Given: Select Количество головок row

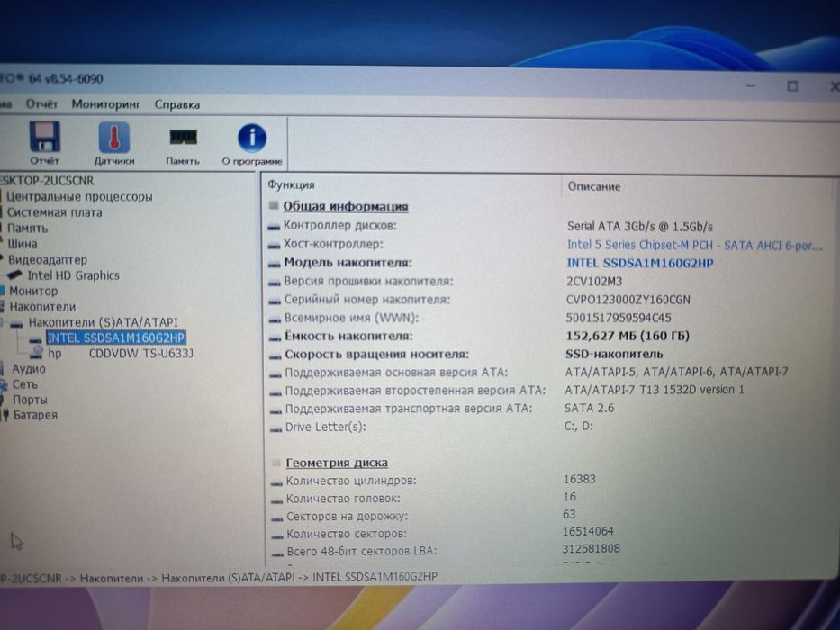Looking at the screenshot, I should (343, 499).
